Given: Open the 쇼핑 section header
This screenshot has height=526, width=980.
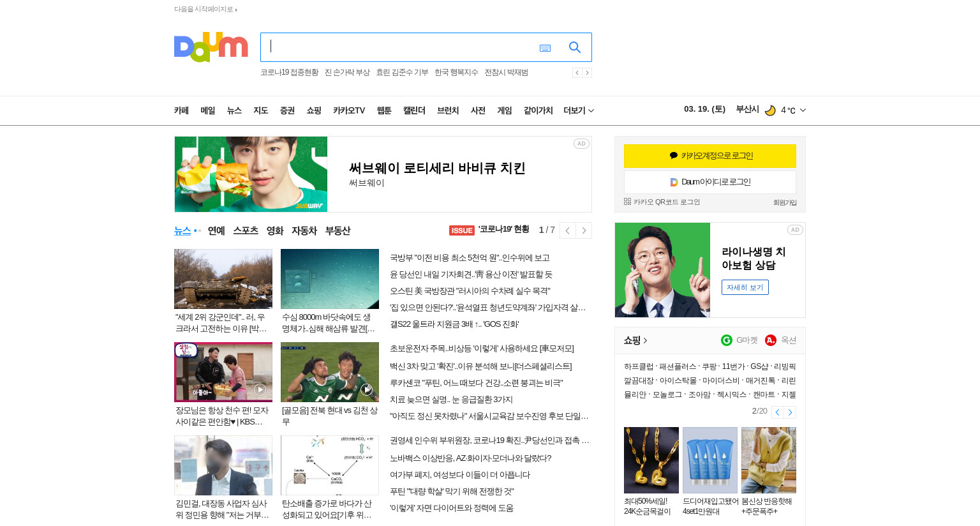Looking at the screenshot, I should pyautogui.click(x=635, y=340).
